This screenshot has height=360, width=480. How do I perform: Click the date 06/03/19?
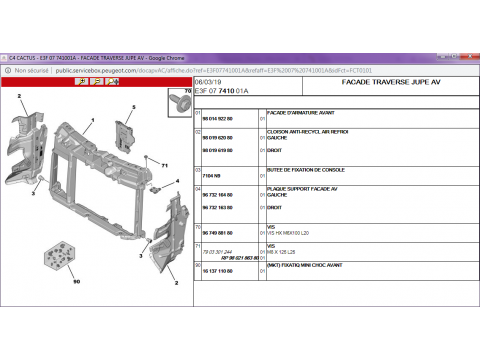coord(208,82)
